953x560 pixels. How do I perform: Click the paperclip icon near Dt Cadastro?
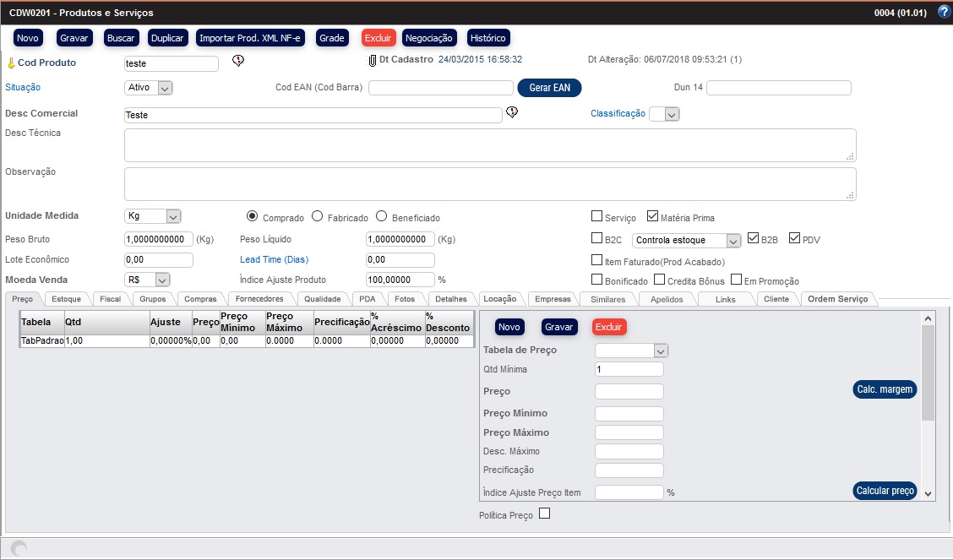point(372,60)
